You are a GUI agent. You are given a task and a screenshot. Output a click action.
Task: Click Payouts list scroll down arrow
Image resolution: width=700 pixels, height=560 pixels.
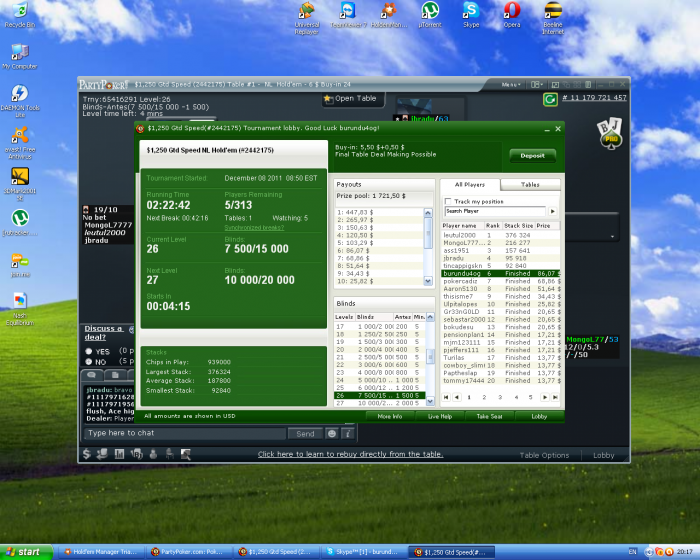(428, 281)
